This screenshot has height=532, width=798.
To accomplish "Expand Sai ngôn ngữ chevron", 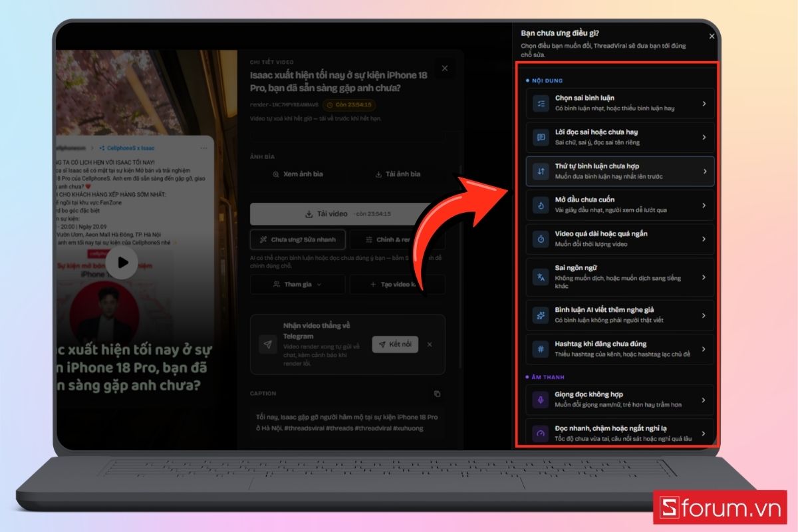I will pos(704,277).
